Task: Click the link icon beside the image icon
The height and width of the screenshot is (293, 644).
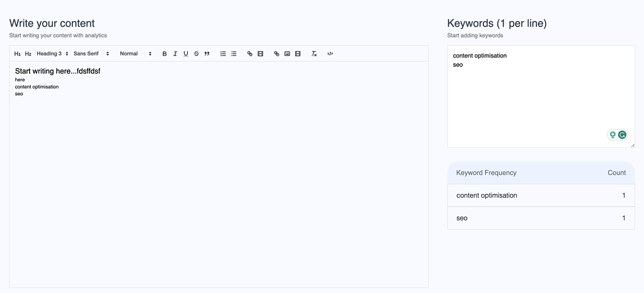Action: pyautogui.click(x=276, y=54)
